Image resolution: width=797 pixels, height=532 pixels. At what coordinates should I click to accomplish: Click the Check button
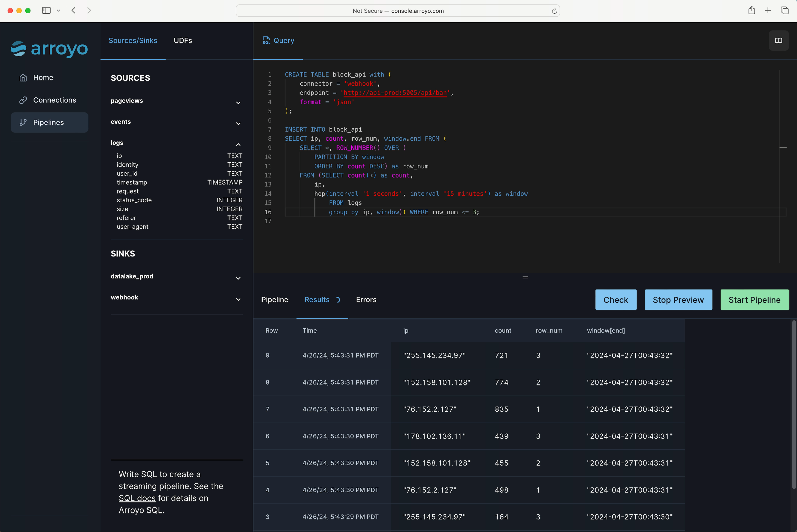[616, 299]
